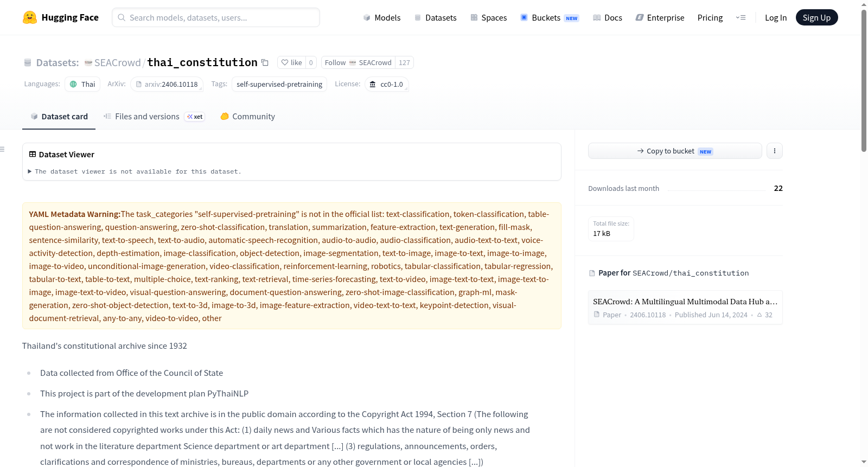Open the Community tab

(247, 116)
